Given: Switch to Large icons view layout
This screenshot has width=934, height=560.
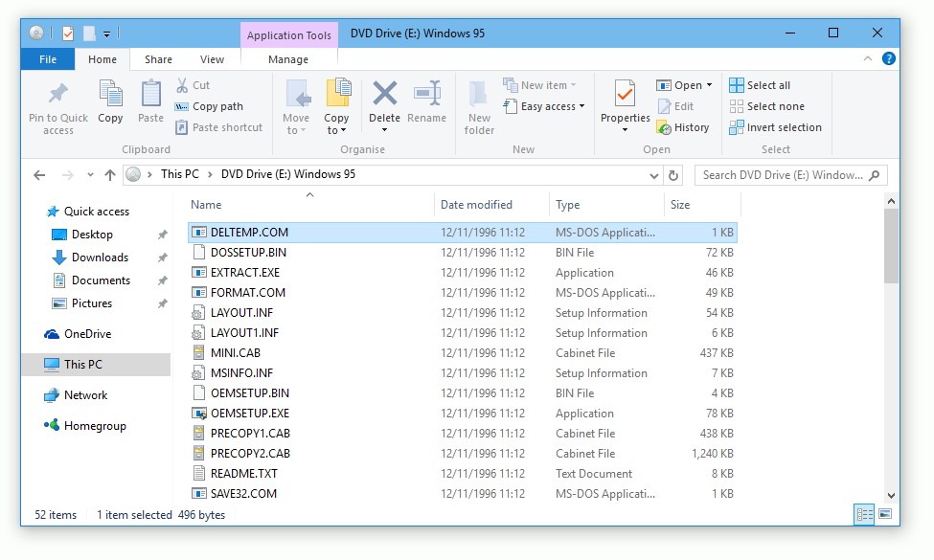Looking at the screenshot, I should coord(886,514).
